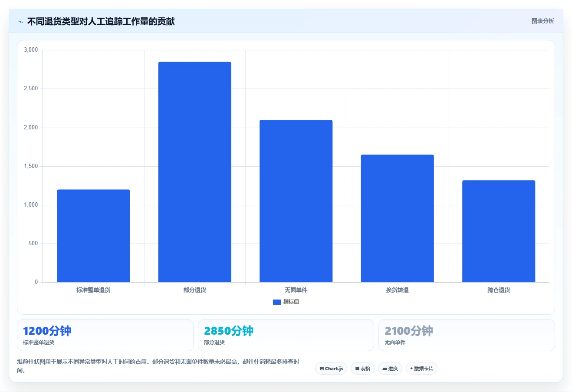Click the 标准整单退货 bar in the chart

(x=93, y=236)
